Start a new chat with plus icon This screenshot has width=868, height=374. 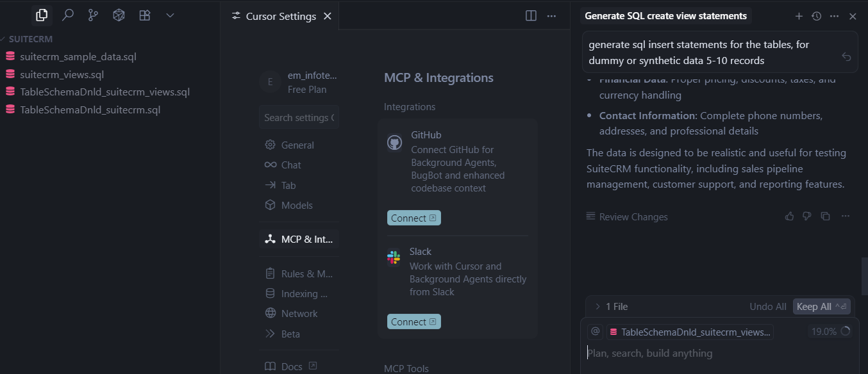pos(799,16)
